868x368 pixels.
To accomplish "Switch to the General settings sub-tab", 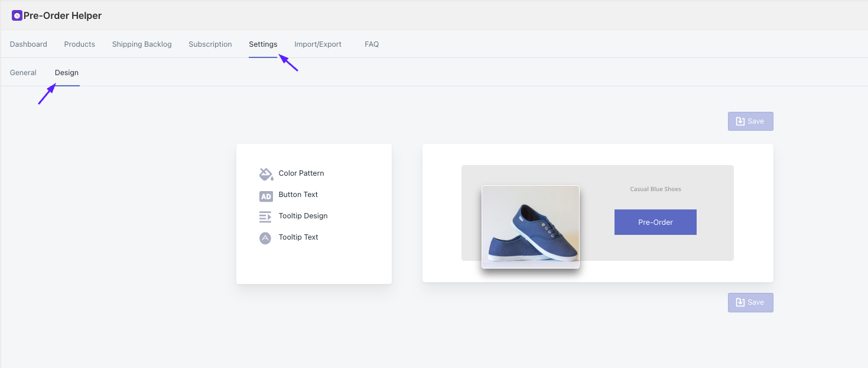I will pos(23,73).
